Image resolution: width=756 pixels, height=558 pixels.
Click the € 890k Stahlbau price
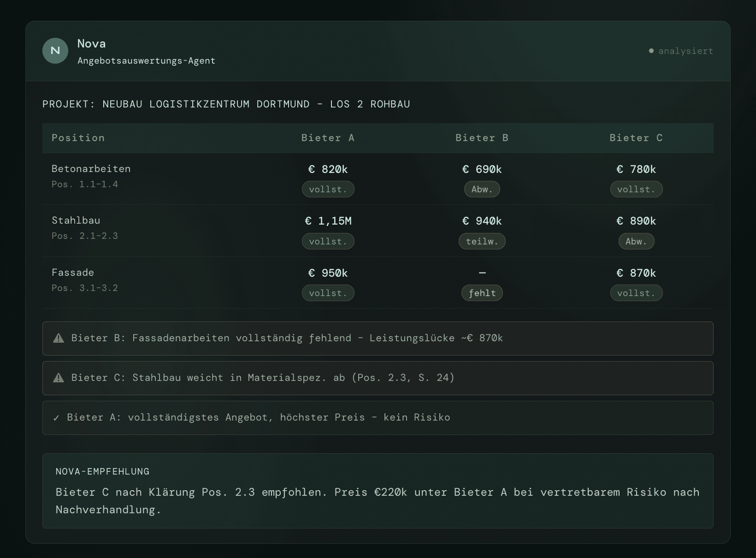(636, 221)
